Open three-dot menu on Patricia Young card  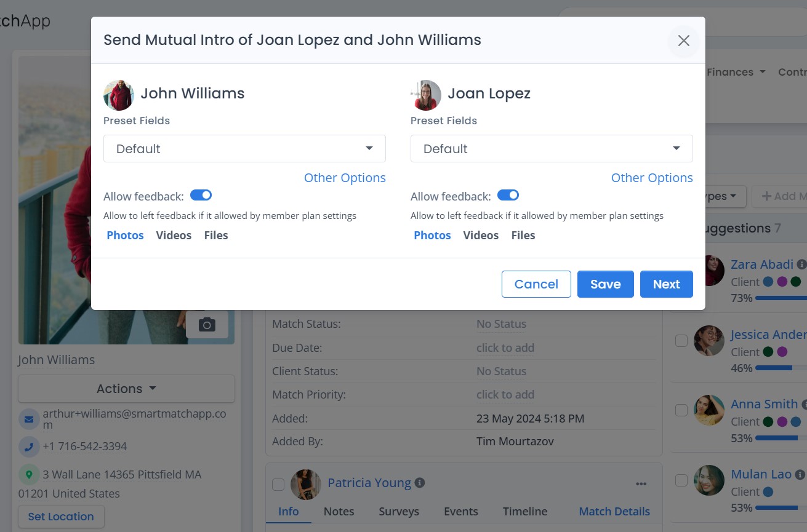[x=641, y=484]
